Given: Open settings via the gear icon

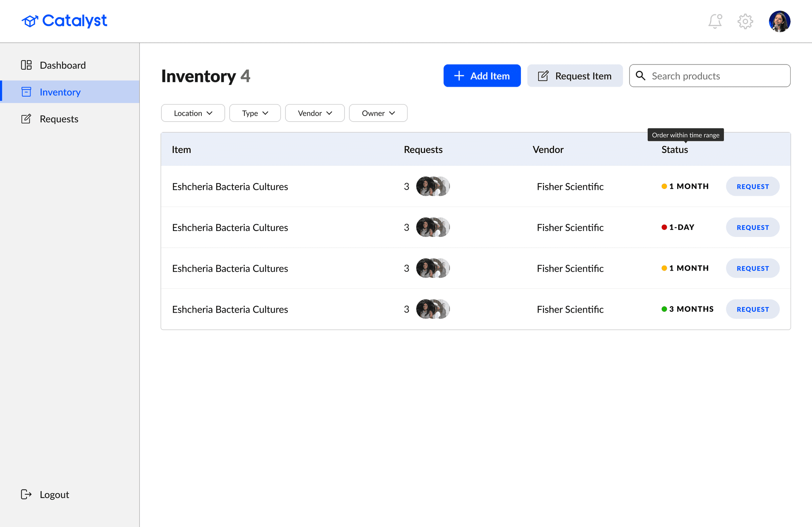Looking at the screenshot, I should tap(745, 21).
